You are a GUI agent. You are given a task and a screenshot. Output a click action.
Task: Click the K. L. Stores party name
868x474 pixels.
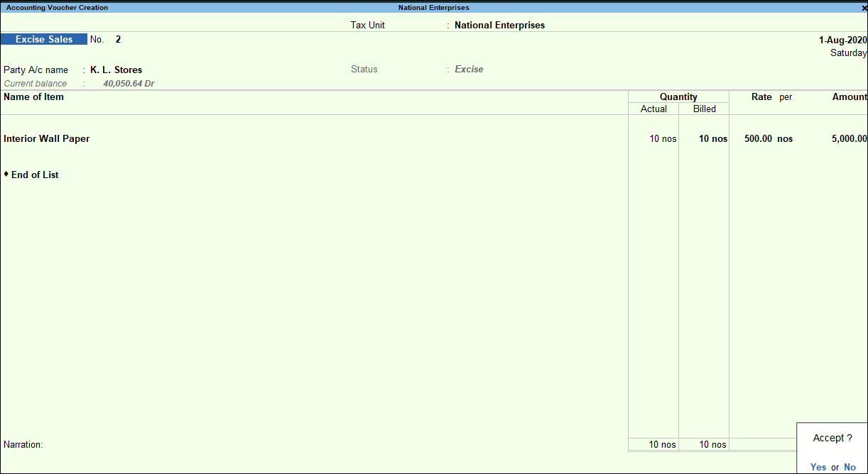click(x=116, y=70)
